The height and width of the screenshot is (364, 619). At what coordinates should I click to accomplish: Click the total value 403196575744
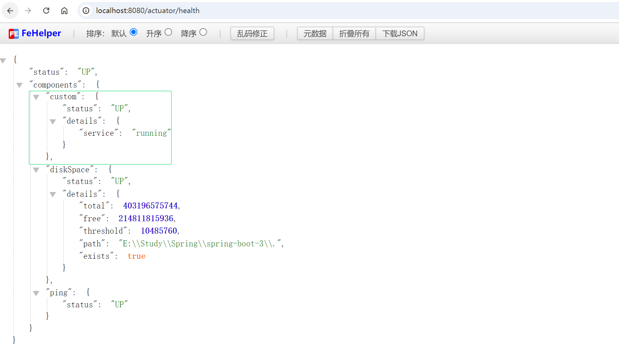tap(150, 206)
